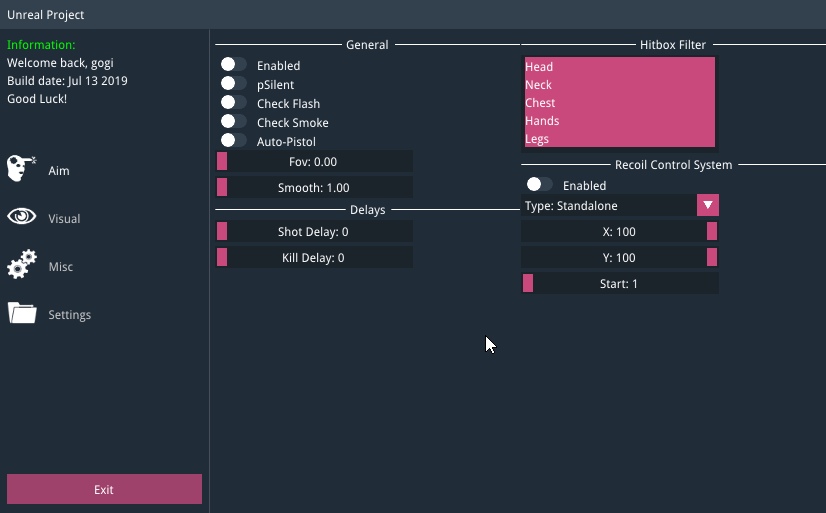The height and width of the screenshot is (513, 826).
Task: Switch to the Misc tab label
Action: tap(60, 267)
